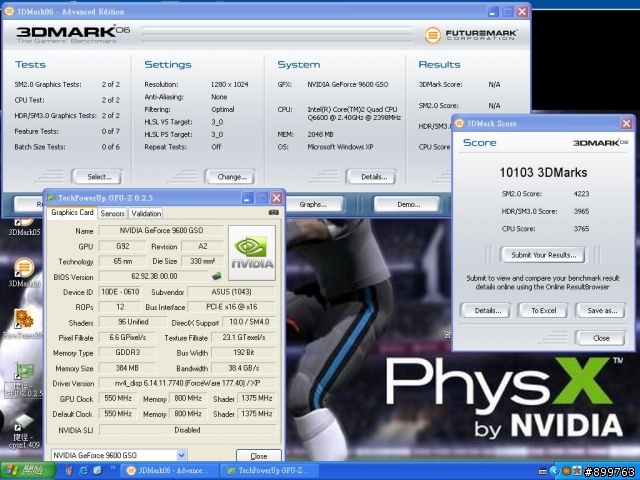Click the first quick launch icon in taskbar
Screen dimensions: 640x480
pyautogui.click(x=69, y=471)
